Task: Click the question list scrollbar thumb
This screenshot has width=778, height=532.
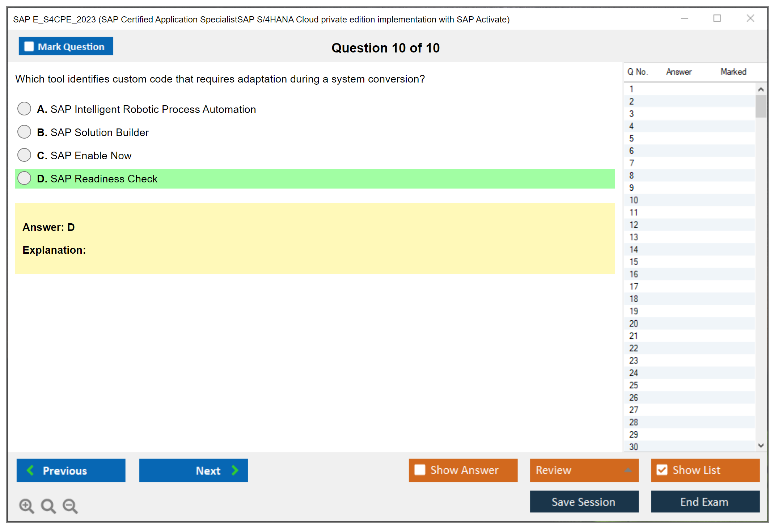Action: [761, 106]
